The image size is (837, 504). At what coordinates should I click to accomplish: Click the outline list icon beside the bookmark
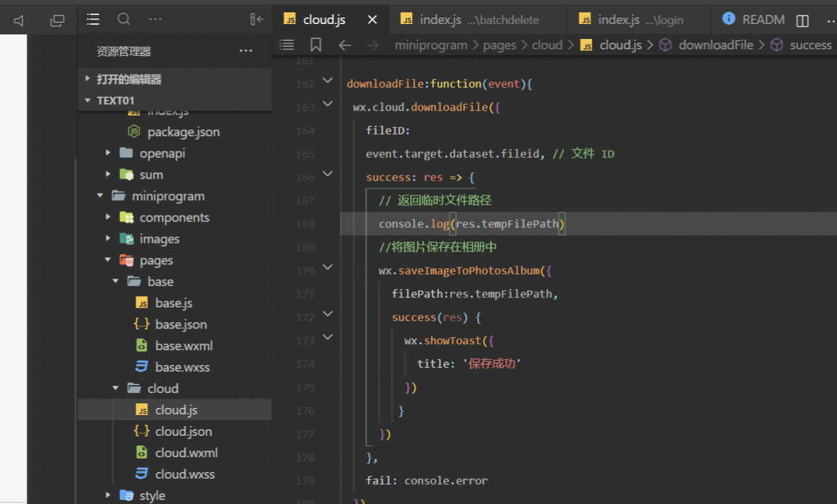(x=287, y=45)
